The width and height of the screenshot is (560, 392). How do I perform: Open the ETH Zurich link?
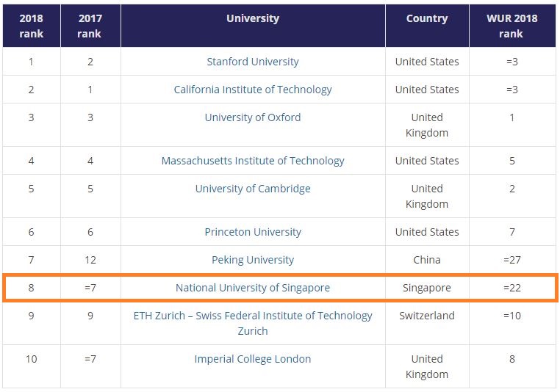pyautogui.click(x=253, y=323)
